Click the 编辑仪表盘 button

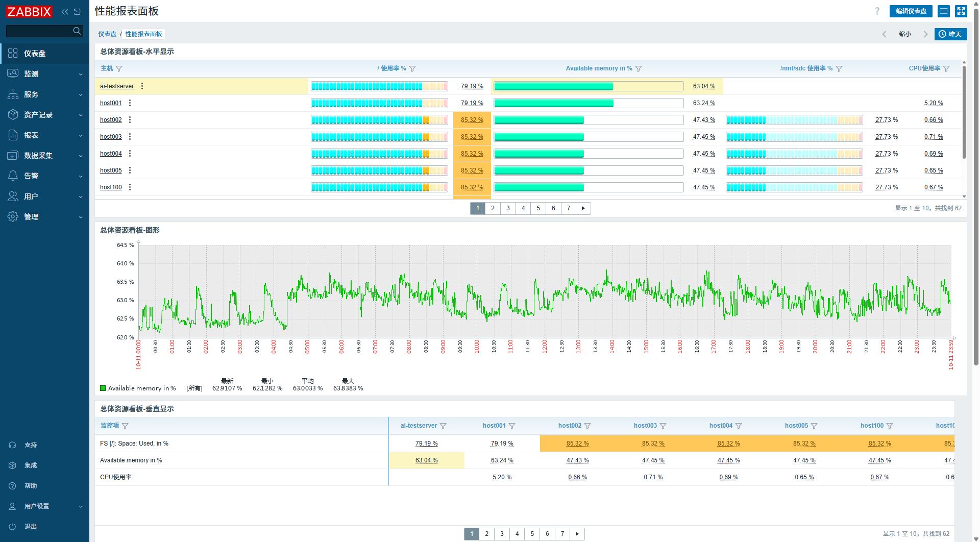coord(911,11)
